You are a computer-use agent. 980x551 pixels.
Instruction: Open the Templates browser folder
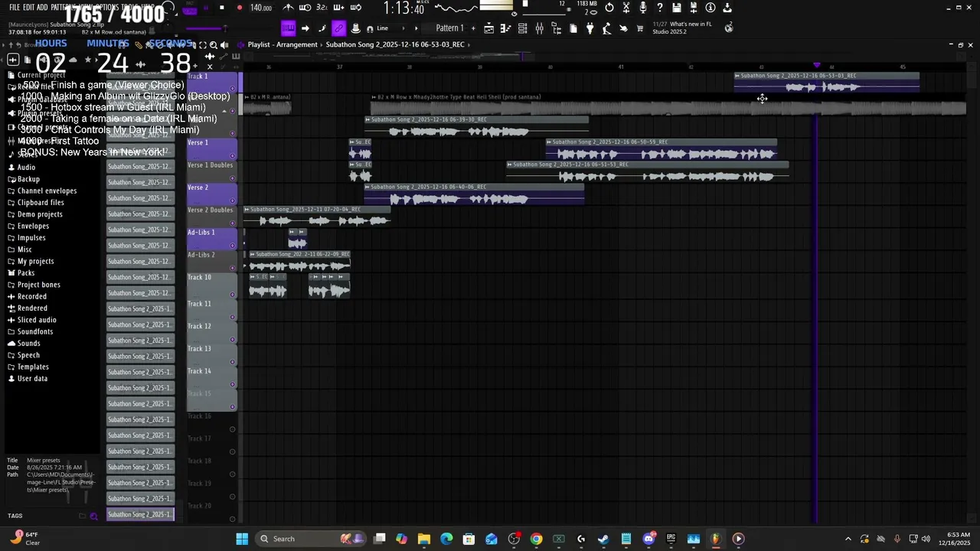(33, 367)
